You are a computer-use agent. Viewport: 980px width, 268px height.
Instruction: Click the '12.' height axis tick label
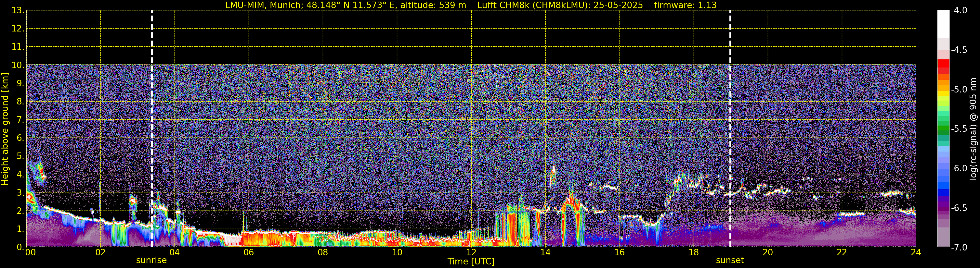(x=18, y=29)
